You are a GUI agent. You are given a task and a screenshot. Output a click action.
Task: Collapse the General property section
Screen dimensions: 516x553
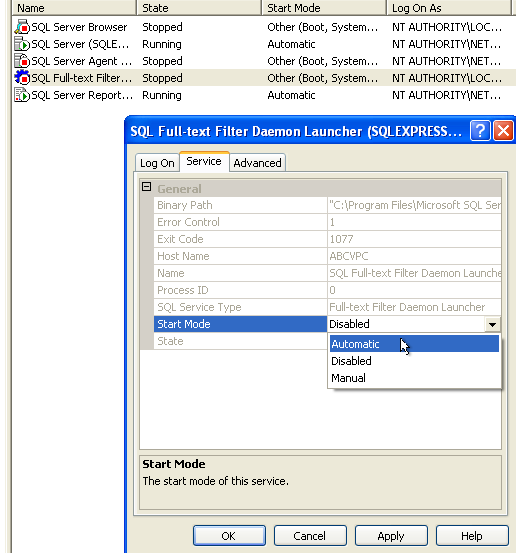[x=146, y=187]
